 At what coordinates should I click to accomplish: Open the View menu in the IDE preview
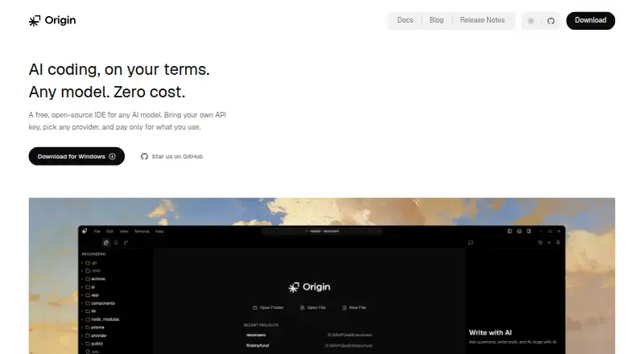coord(124,231)
